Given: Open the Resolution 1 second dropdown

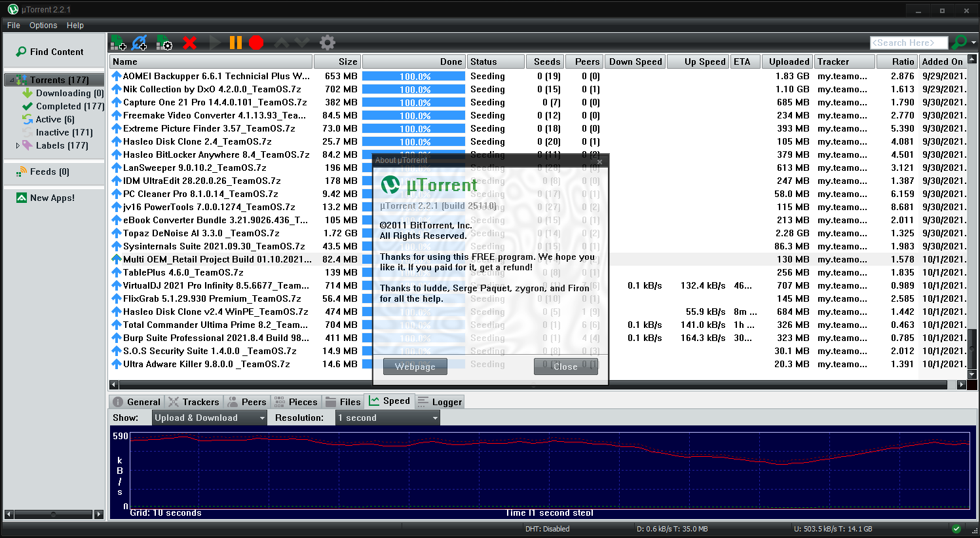Looking at the screenshot, I should point(388,418).
